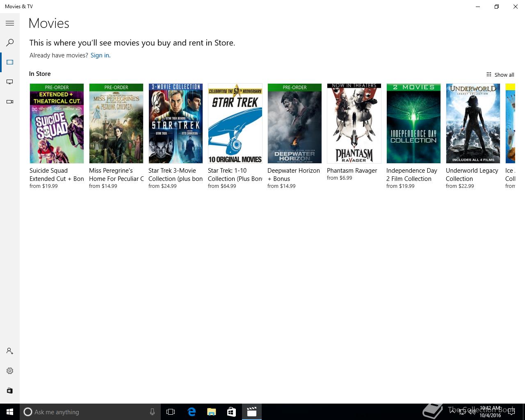Click Independence Day 2 Film Collection title
This screenshot has height=420, width=525.
(x=412, y=175)
